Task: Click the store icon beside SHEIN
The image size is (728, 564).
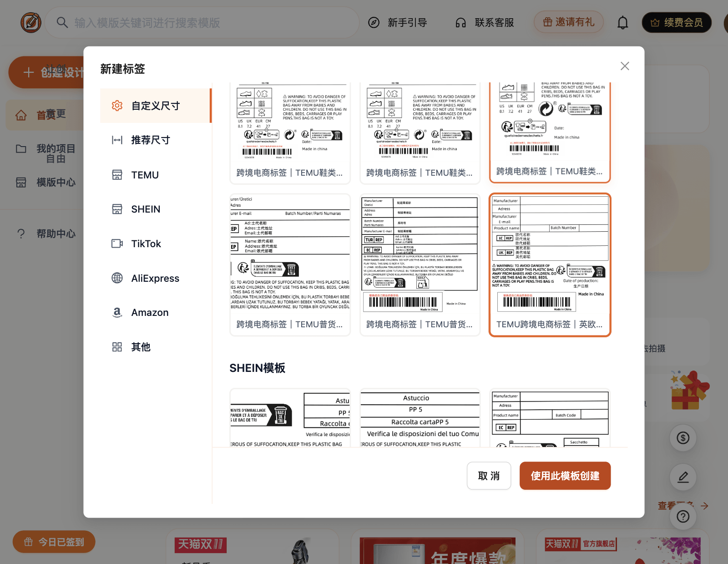Action: [x=117, y=209]
